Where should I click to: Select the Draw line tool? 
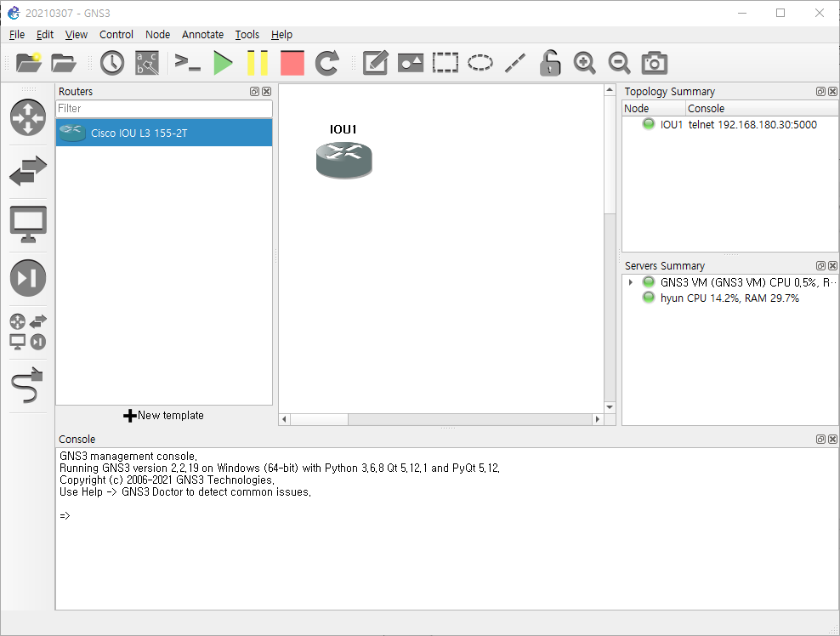515,63
